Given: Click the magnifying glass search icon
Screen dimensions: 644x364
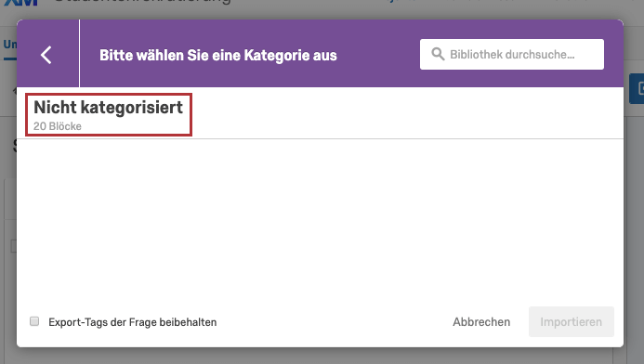Looking at the screenshot, I should coord(438,54).
